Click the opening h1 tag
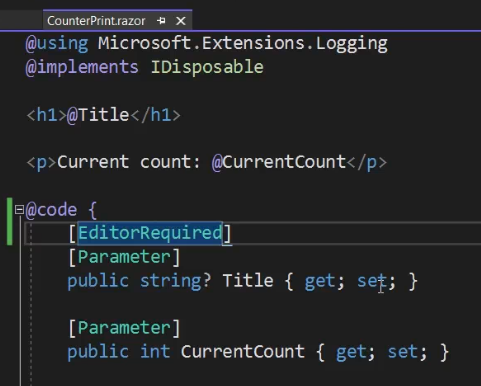Viewport: 481px width, 386px height. (x=47, y=115)
